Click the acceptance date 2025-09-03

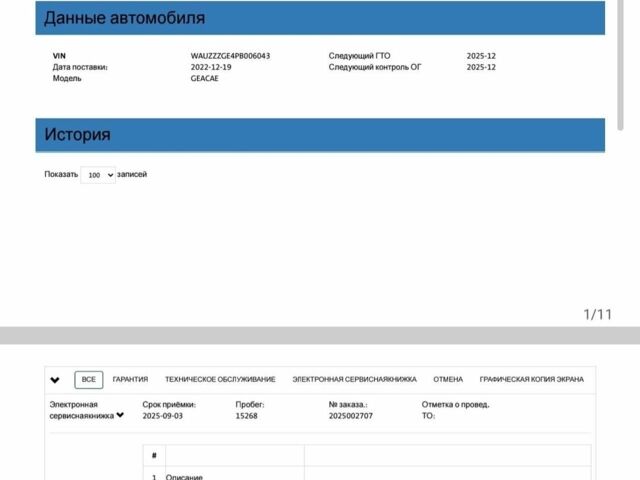[x=162, y=416]
